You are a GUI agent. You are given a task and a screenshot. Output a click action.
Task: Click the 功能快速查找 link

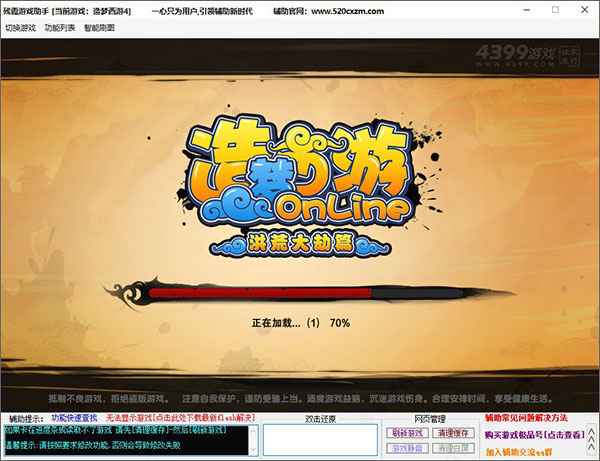[74, 418]
